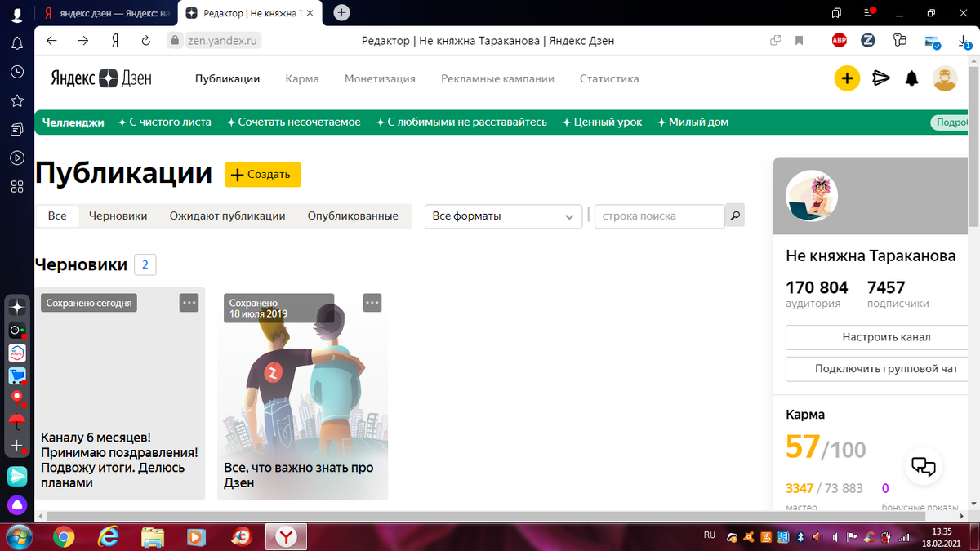This screenshot has width=980, height=551.
Task: Open the chat bubble support widget
Action: pyautogui.click(x=924, y=467)
